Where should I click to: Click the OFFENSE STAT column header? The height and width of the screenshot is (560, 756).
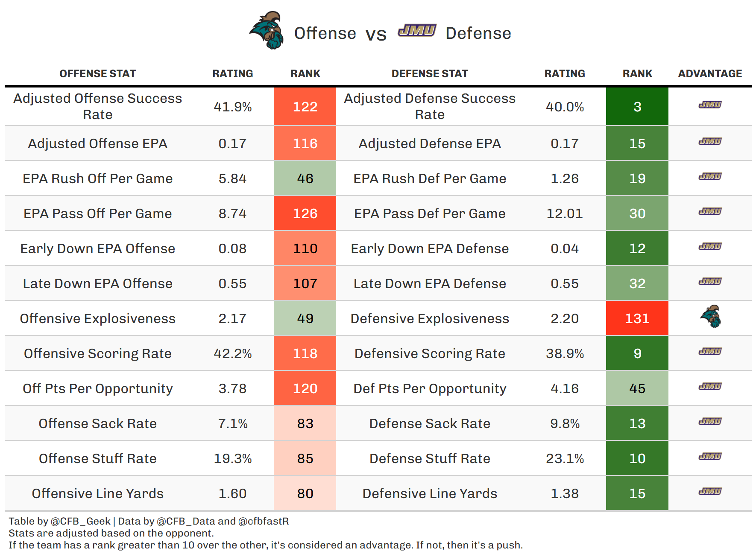97,74
